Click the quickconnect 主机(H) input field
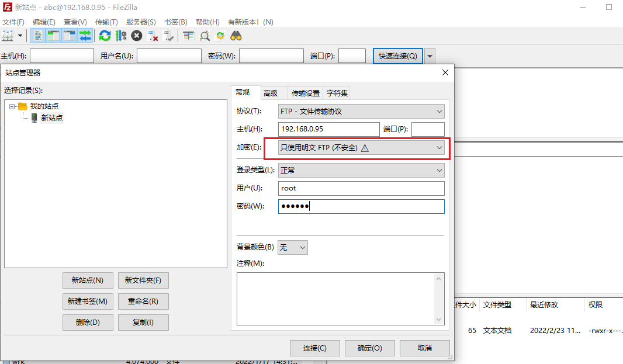This screenshot has width=623, height=364. (x=62, y=56)
